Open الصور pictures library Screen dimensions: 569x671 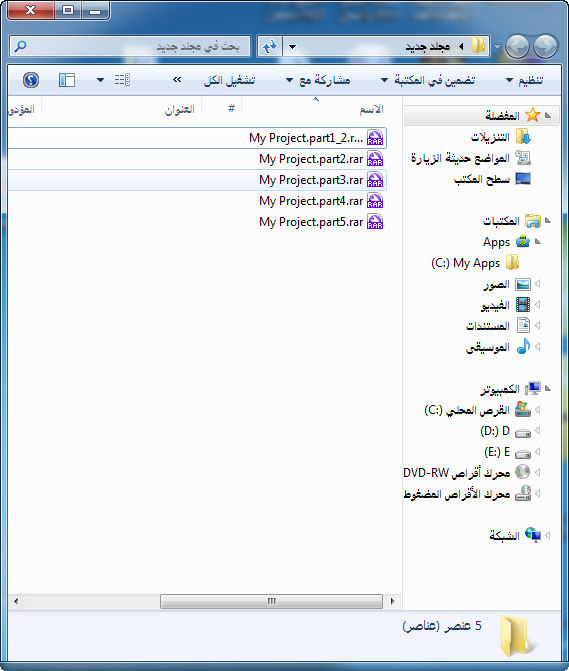tap(507, 285)
